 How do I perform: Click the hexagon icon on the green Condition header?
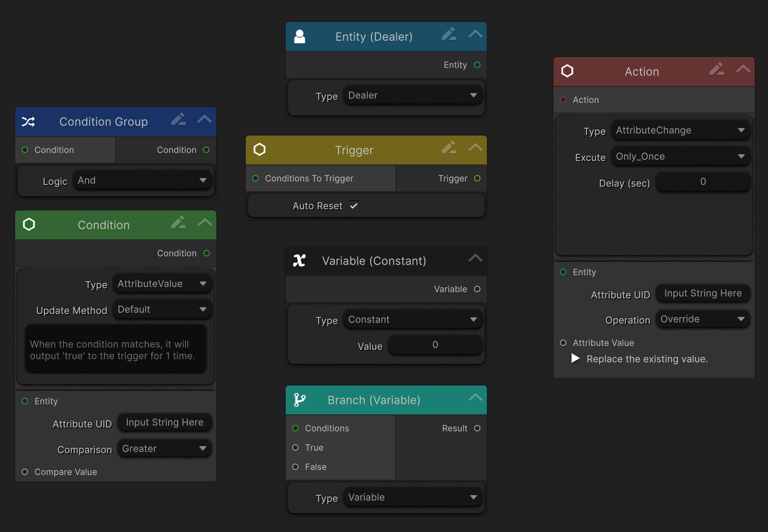pyautogui.click(x=29, y=225)
